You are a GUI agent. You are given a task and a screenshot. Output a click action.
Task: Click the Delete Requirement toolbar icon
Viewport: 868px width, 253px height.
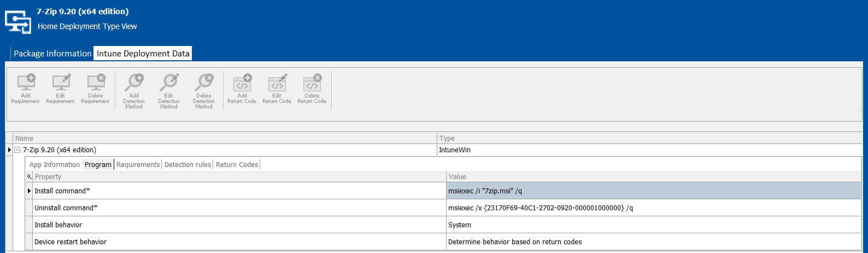96,89
